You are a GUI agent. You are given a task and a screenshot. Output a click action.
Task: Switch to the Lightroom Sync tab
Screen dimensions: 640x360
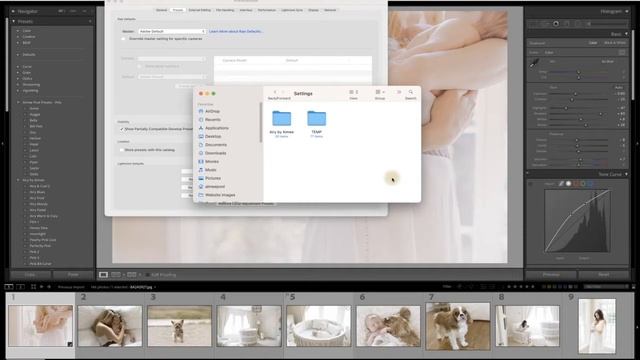pyautogui.click(x=292, y=10)
